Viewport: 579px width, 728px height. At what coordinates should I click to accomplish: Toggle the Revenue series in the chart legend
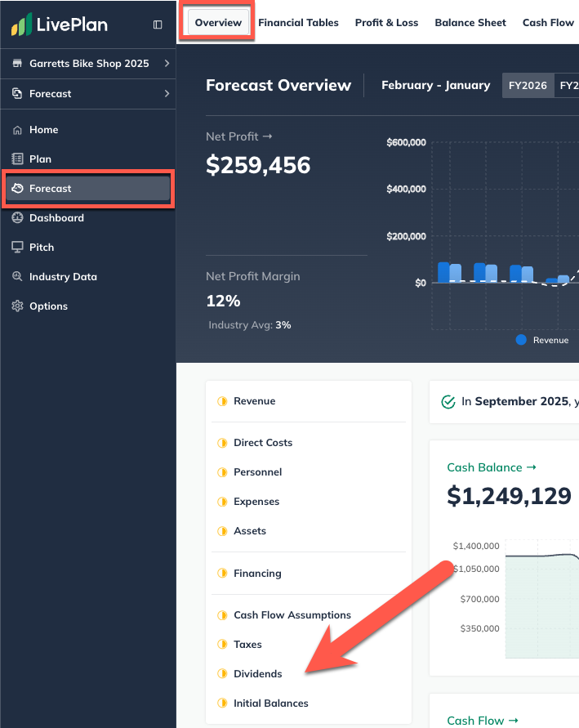(x=541, y=340)
